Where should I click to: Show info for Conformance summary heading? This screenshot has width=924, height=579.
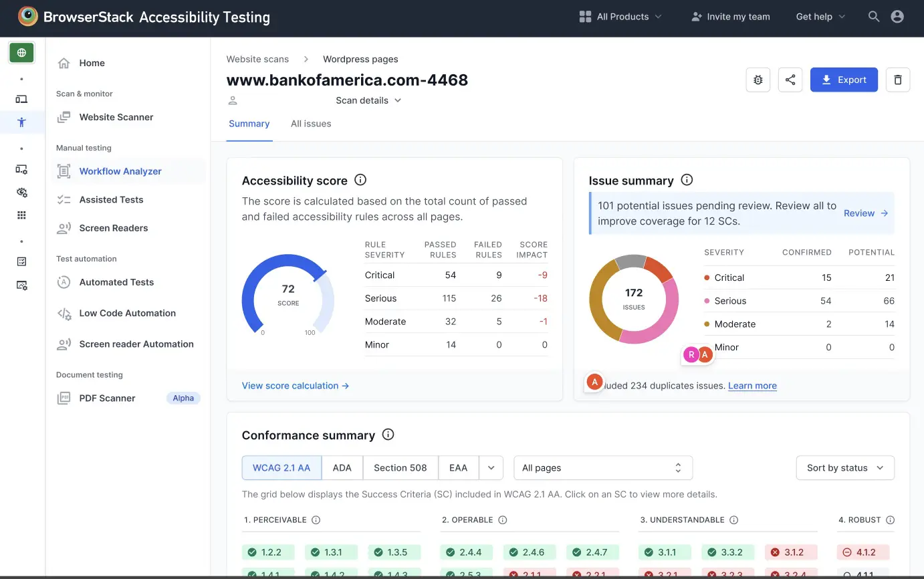[x=388, y=435]
